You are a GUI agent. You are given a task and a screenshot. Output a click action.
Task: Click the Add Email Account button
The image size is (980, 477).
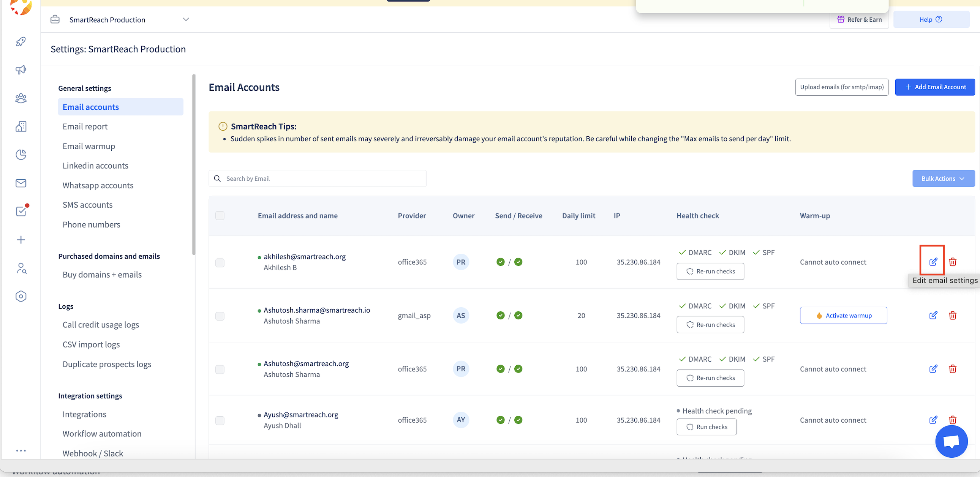[x=935, y=87]
